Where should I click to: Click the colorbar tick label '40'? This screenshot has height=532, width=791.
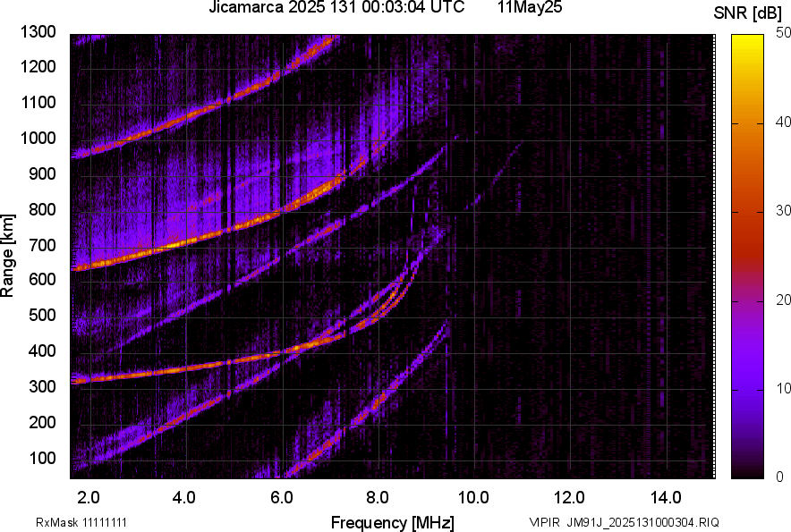[784, 122]
